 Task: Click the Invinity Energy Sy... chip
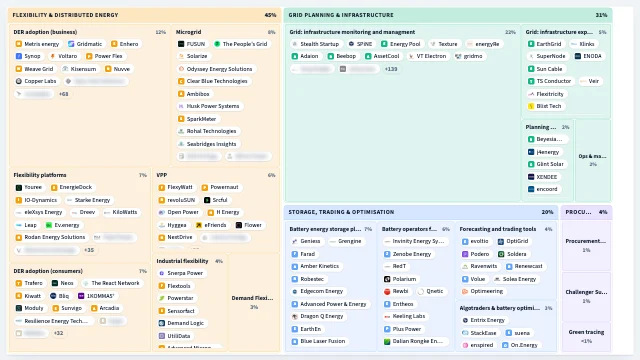pos(415,241)
